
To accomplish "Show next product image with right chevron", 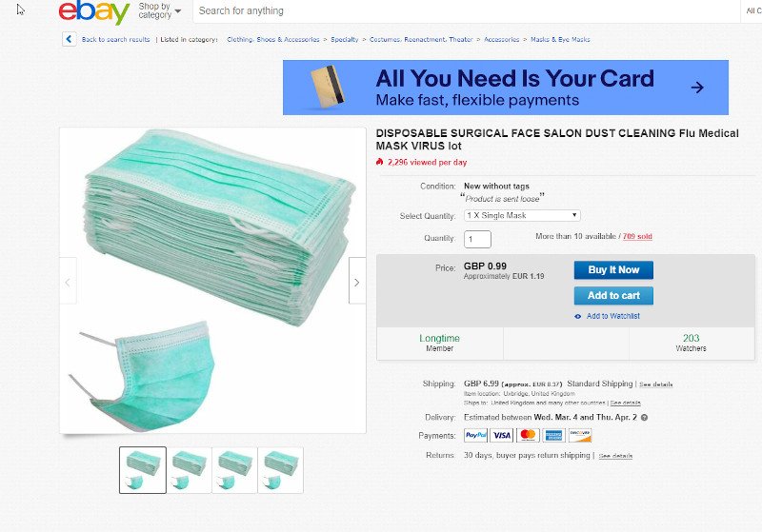I will tap(356, 282).
